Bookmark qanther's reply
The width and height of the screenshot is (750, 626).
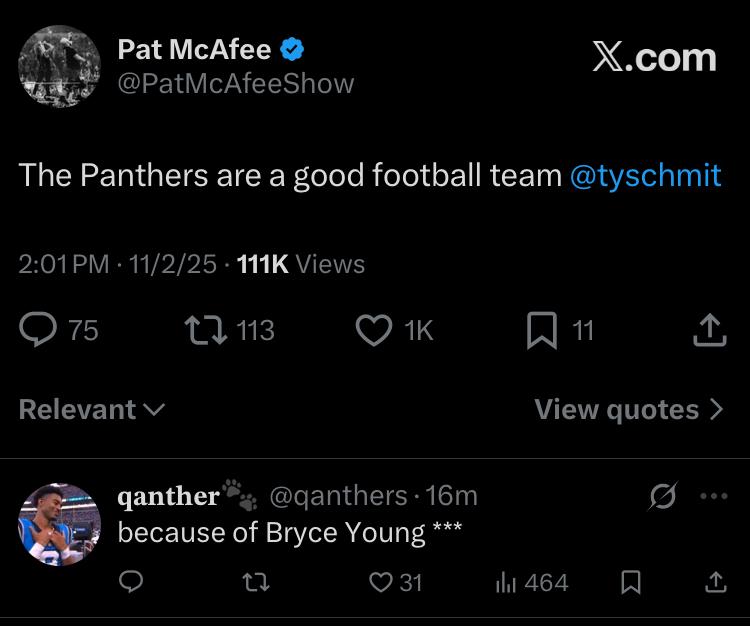point(631,581)
